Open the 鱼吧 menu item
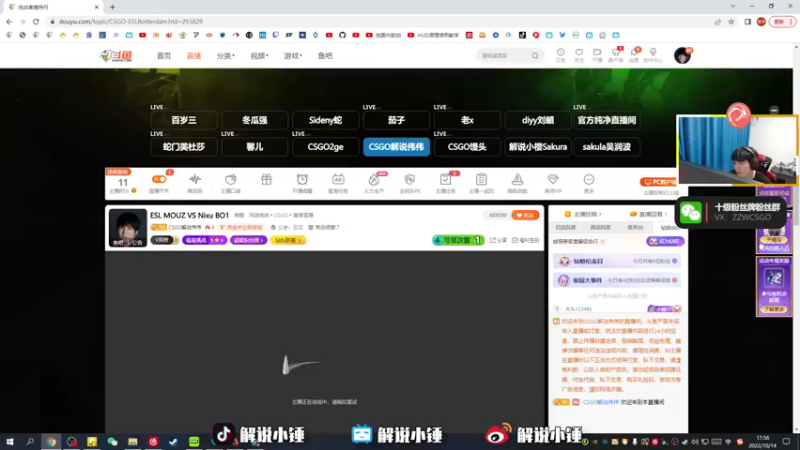This screenshot has width=800, height=450. pyautogui.click(x=325, y=56)
